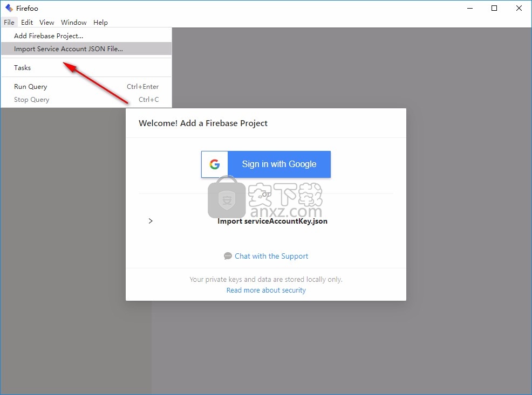Sign in with Google
The image size is (532, 395).
(266, 164)
